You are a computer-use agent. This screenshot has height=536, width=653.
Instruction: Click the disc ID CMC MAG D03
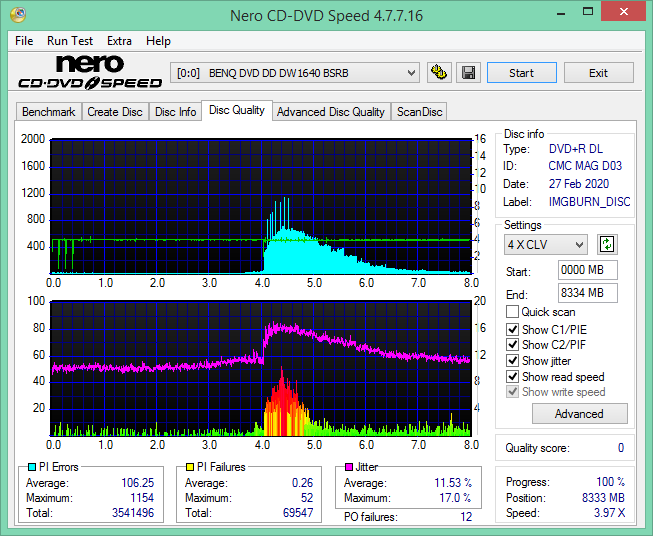(x=585, y=166)
